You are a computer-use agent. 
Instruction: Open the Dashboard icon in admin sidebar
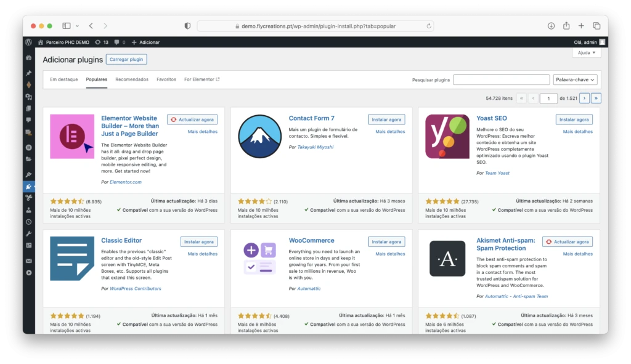pos(28,57)
